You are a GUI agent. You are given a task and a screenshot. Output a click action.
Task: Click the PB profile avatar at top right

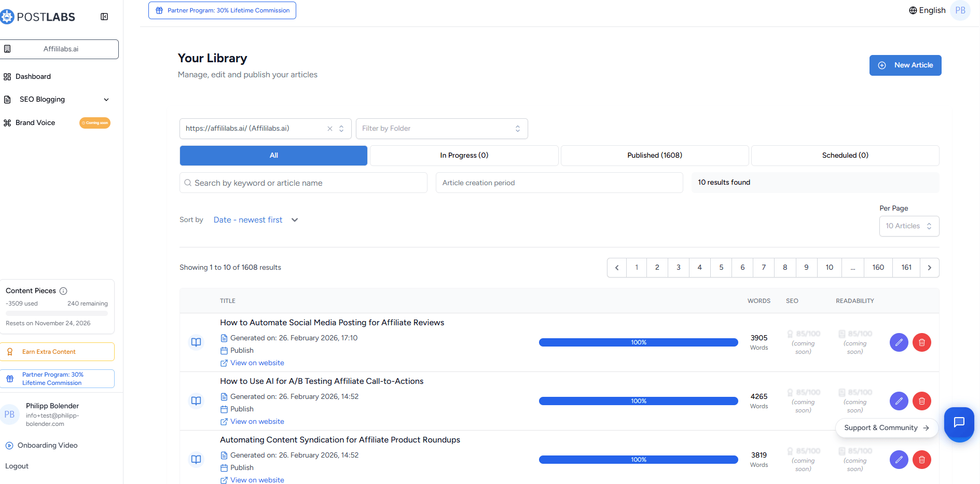click(x=960, y=10)
